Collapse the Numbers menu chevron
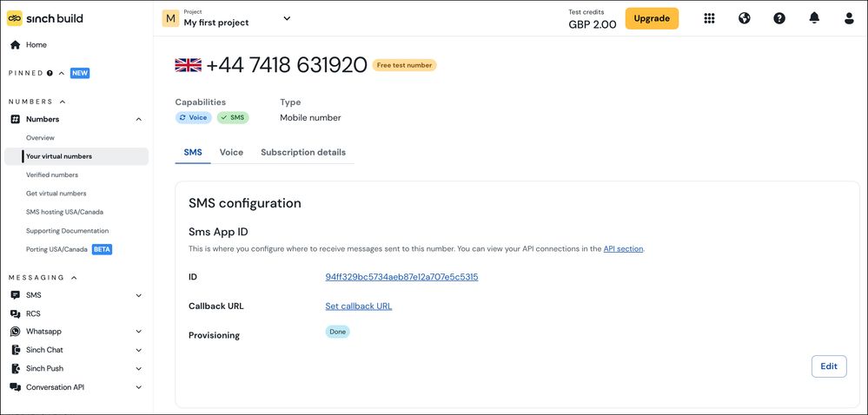 (139, 119)
